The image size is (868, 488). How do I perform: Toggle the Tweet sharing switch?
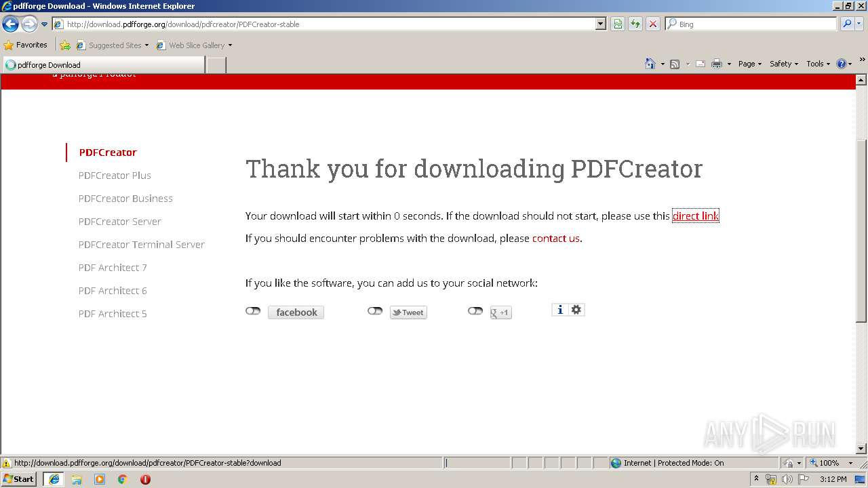(x=375, y=311)
